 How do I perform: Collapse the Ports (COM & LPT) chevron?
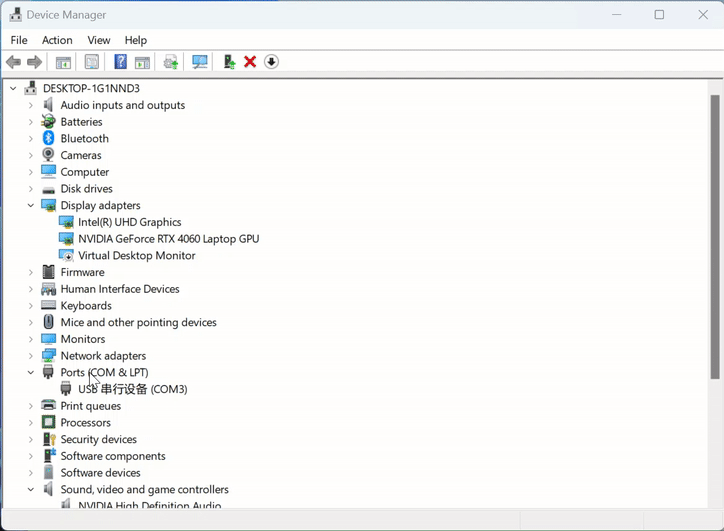point(30,372)
